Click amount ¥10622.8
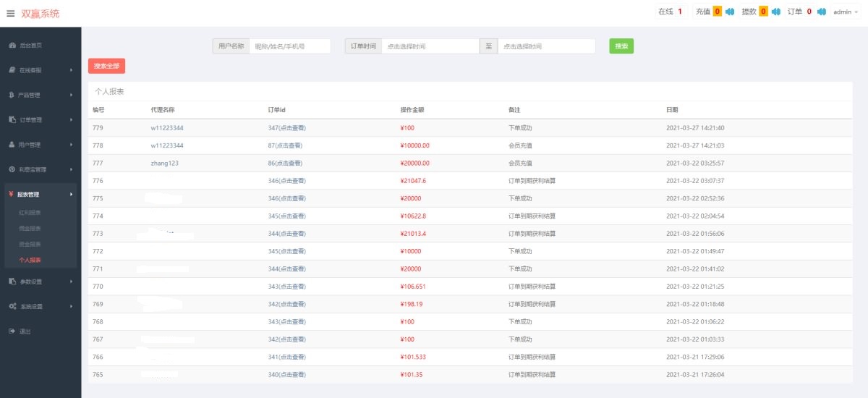 click(413, 216)
